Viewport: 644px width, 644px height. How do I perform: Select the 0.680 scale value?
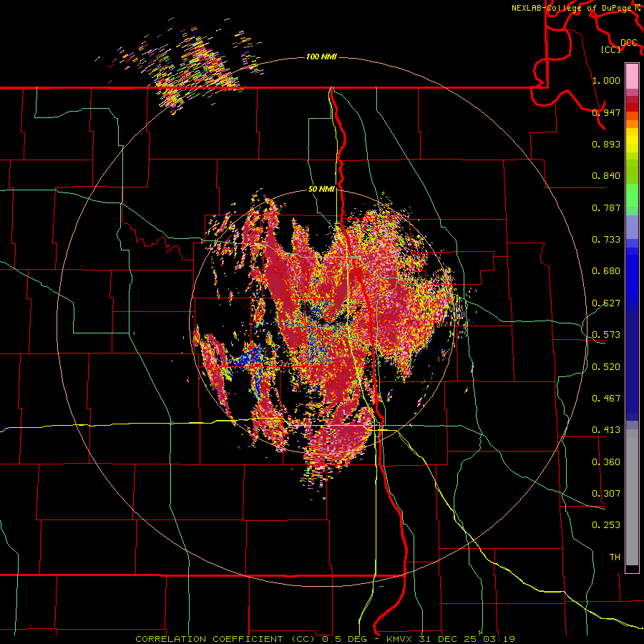click(x=606, y=271)
